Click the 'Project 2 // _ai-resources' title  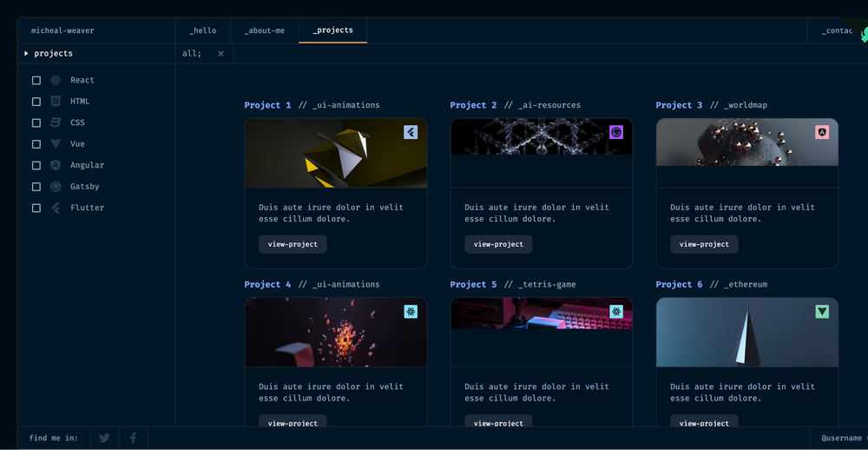[x=516, y=105]
